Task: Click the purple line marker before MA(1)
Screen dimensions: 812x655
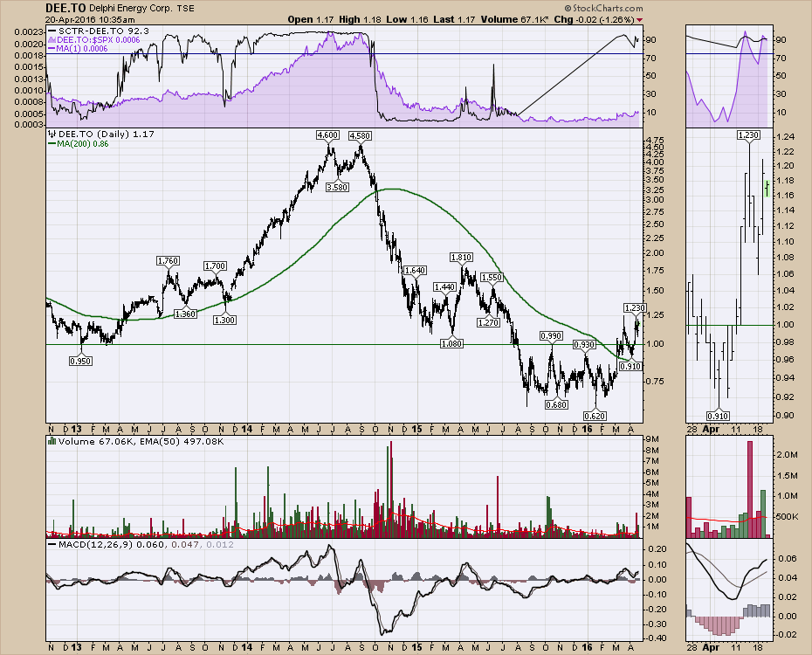Action: (52, 49)
